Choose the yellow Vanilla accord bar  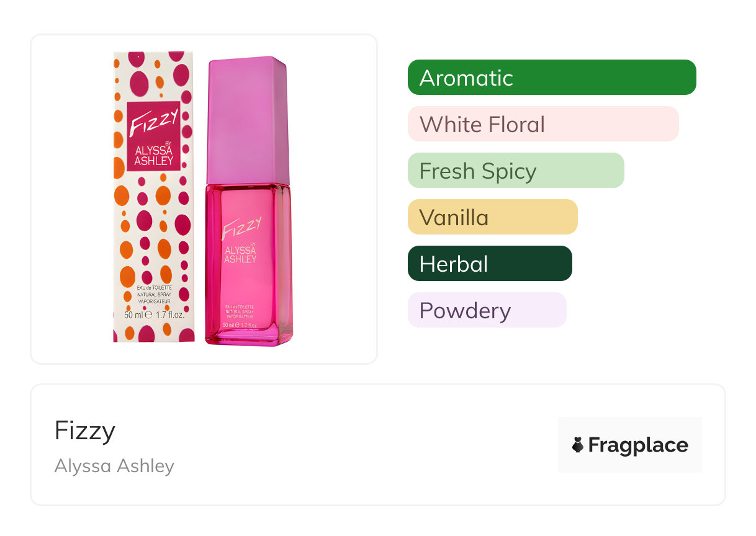click(x=492, y=217)
